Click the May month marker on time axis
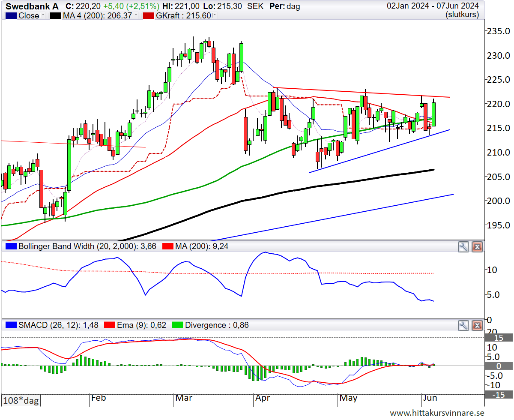The image size is (514, 420). [348, 398]
